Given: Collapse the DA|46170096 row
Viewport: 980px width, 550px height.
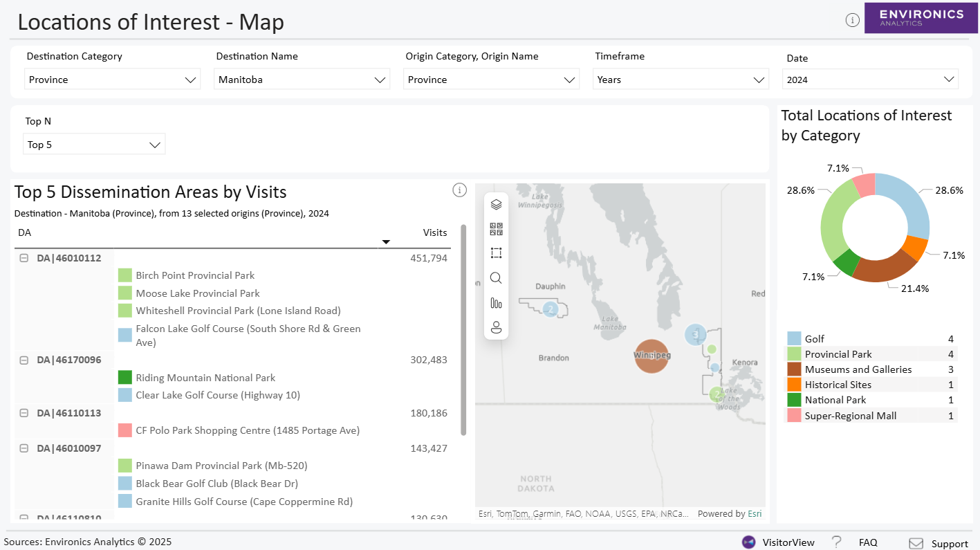Looking at the screenshot, I should 23,359.
